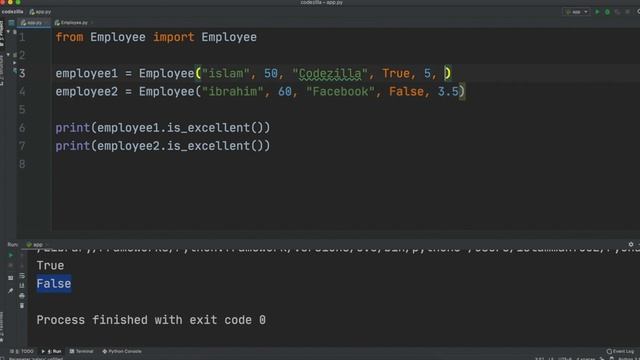The image size is (640, 360).
Task: Click the grey stop icon in top toolbar
Action: 628,12
